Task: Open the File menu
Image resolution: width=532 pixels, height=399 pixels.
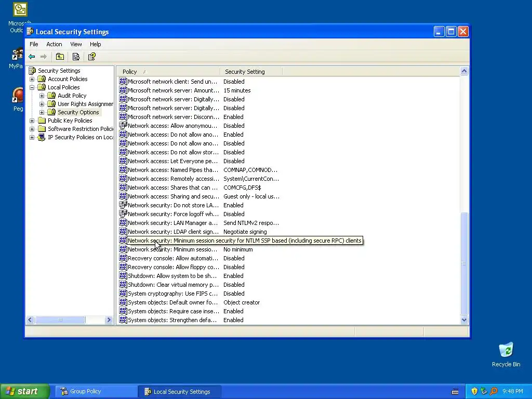Action: tap(34, 44)
